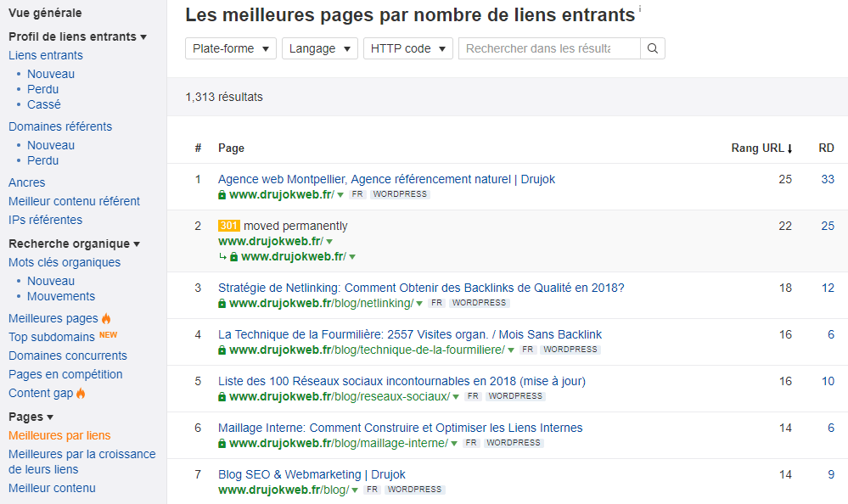Open Meilleures pages in the sidebar

pos(53,318)
